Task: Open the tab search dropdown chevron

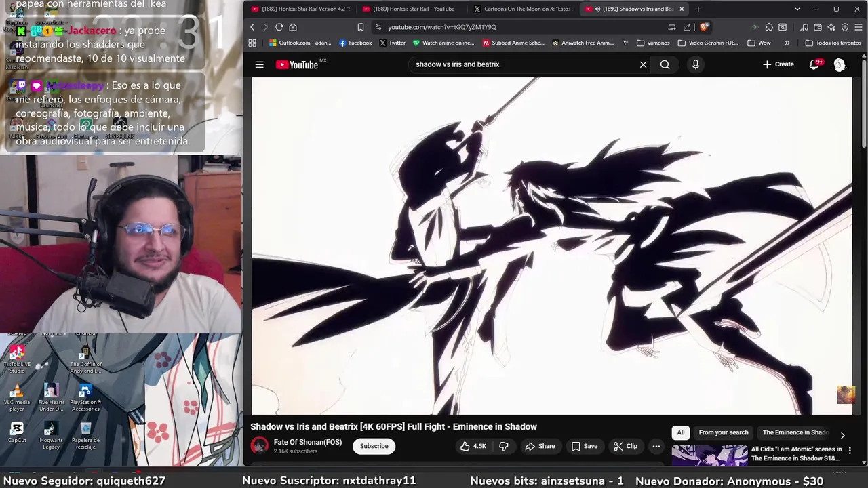Action: tap(797, 9)
